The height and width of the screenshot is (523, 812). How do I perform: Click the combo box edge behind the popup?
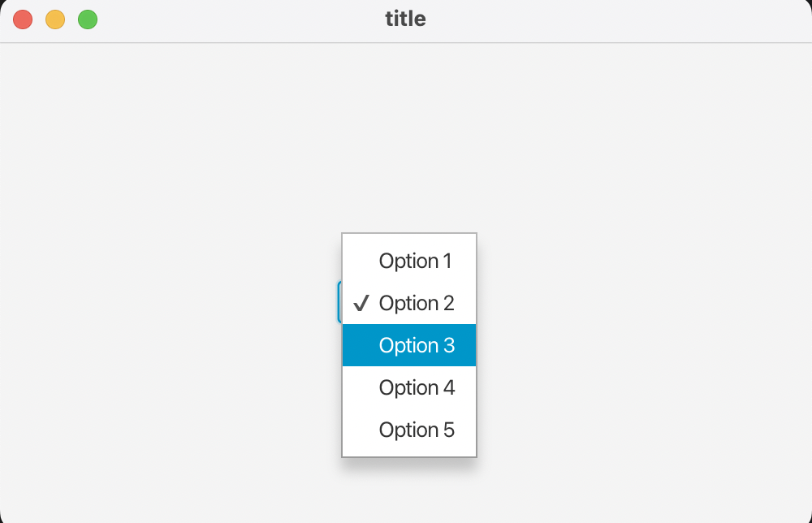[x=339, y=302]
